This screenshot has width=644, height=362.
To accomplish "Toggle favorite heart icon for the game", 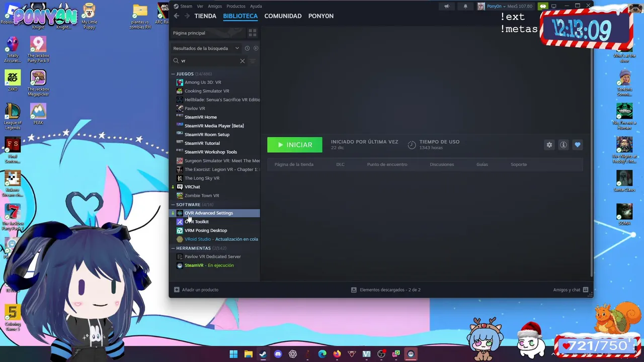I will 578,145.
